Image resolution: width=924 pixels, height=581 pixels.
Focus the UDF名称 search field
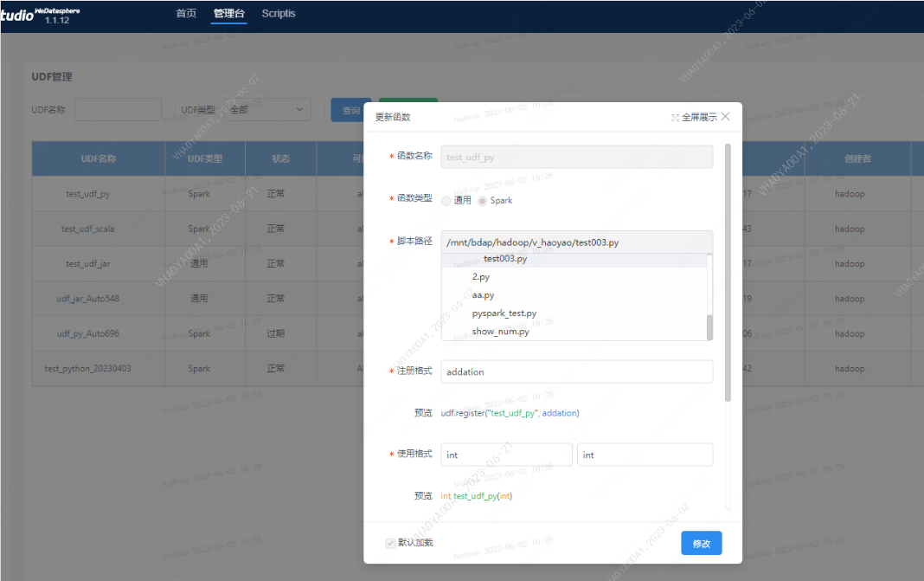click(118, 110)
